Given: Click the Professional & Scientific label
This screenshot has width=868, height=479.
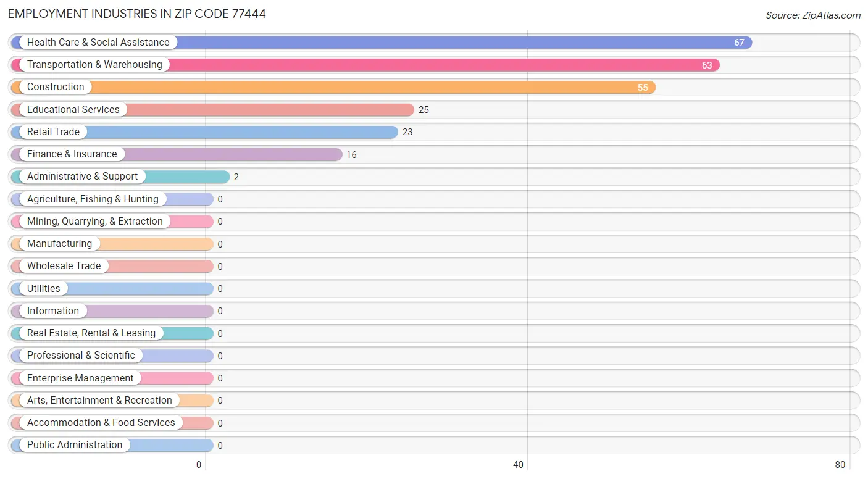Looking at the screenshot, I should pos(81,355).
